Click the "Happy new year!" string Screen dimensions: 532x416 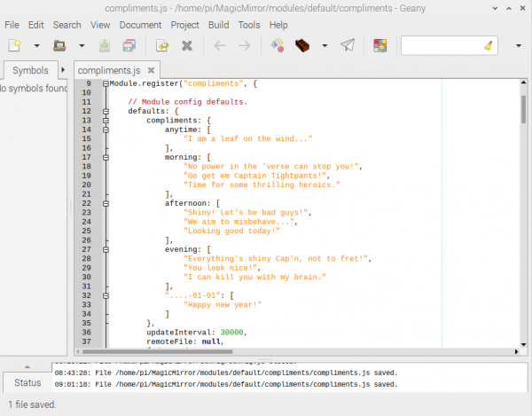click(x=223, y=305)
